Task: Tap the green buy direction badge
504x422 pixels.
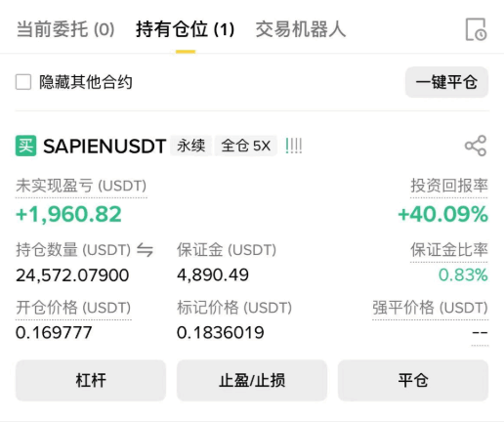Action: (25, 146)
